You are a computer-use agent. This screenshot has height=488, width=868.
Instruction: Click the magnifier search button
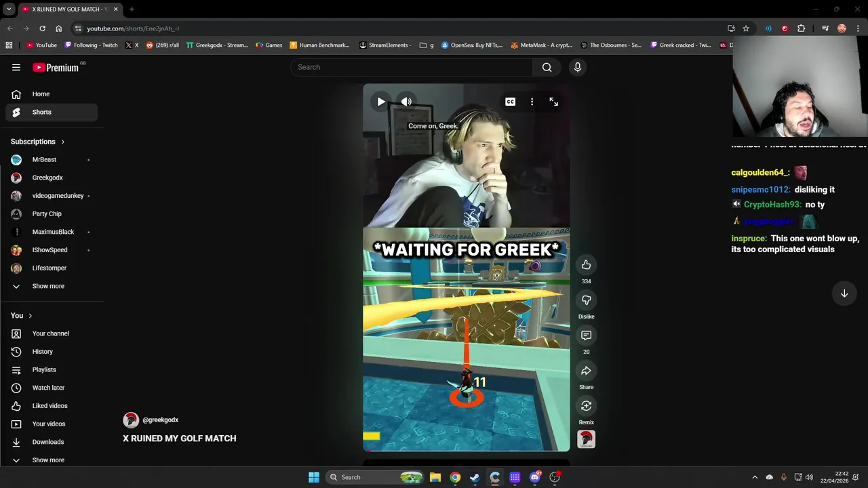(x=547, y=67)
